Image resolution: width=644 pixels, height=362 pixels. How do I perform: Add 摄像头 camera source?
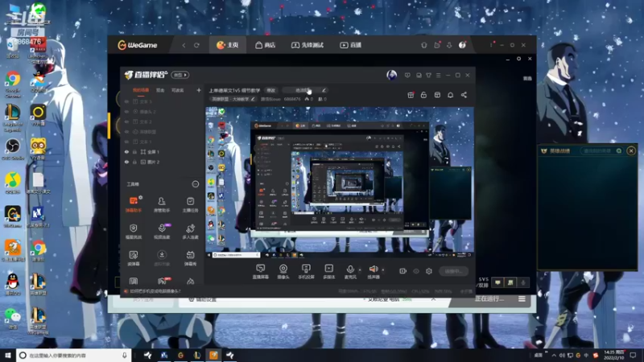283,271
